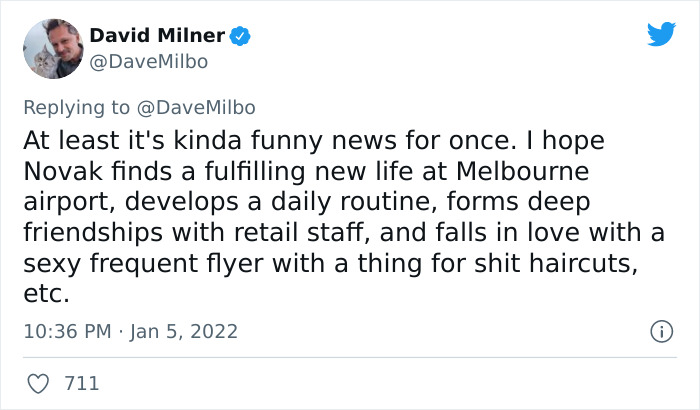The width and height of the screenshot is (700, 410).
Task: Click the David Milner display name
Action: [157, 37]
